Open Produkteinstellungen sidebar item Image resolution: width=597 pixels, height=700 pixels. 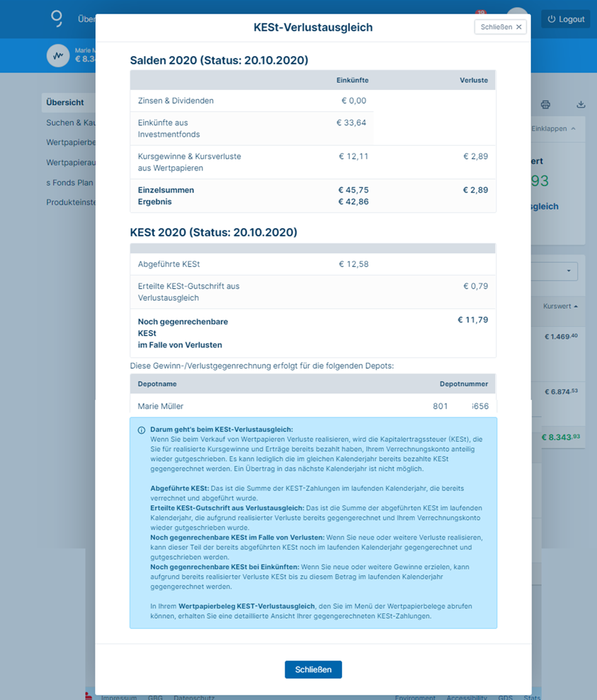71,202
